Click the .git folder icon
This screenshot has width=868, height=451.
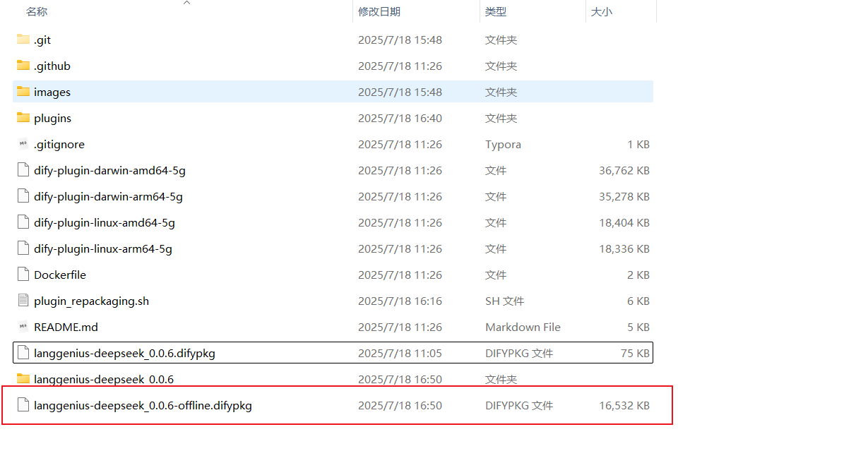tap(23, 40)
